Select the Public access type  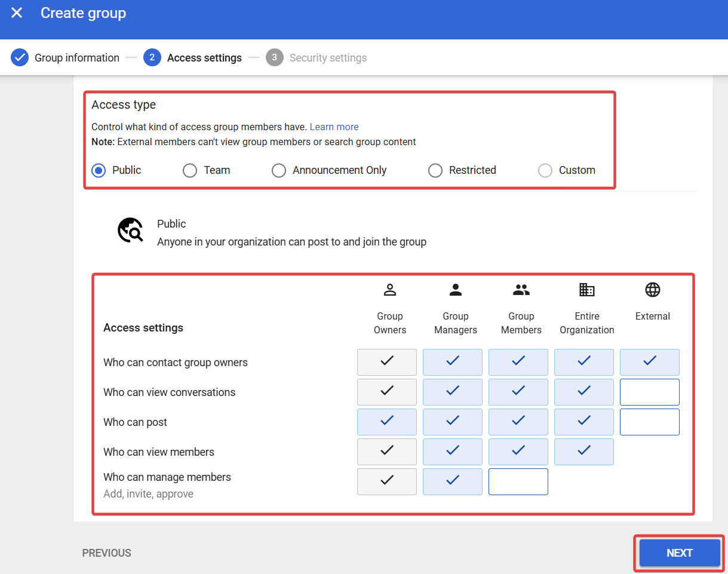pos(99,170)
